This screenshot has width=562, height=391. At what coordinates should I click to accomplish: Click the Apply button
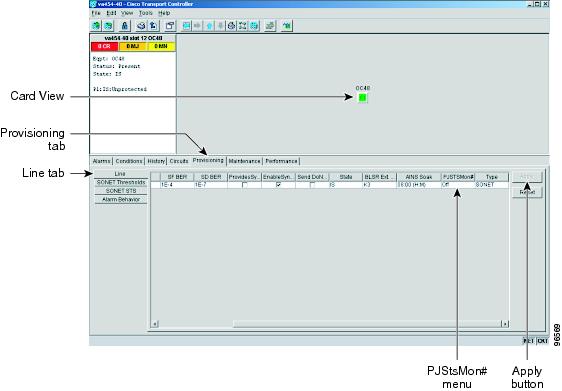click(x=527, y=176)
